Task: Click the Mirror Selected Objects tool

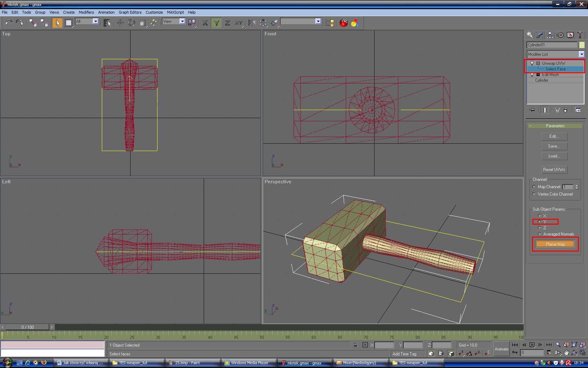Action: (252, 23)
